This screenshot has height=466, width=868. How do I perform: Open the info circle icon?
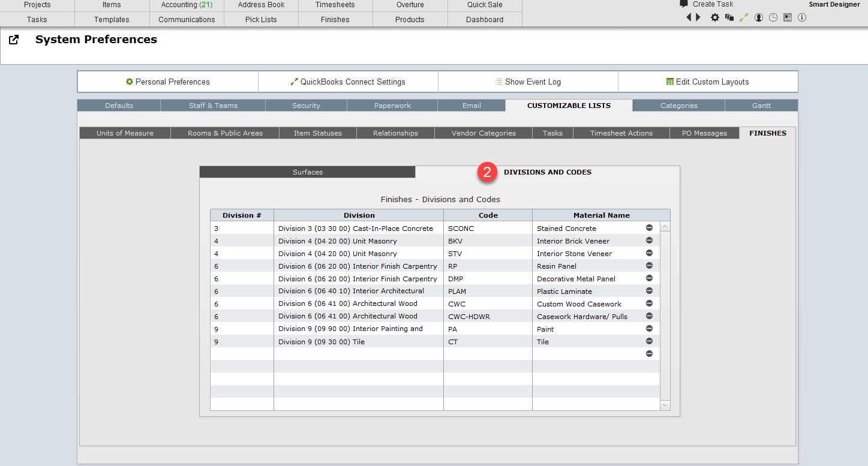pyautogui.click(x=802, y=17)
